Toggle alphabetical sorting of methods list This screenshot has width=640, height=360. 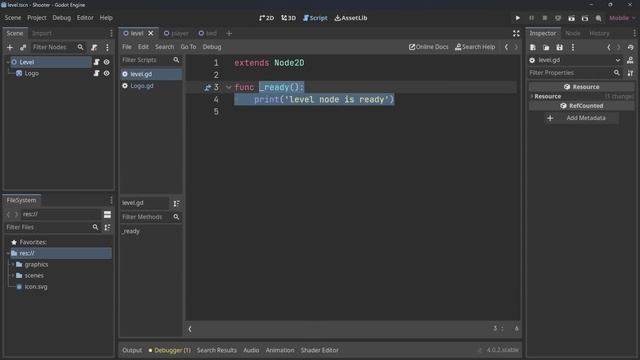pyautogui.click(x=176, y=203)
